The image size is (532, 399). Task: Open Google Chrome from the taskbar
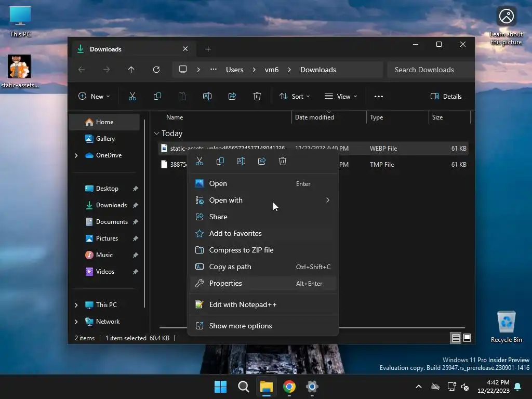289,387
